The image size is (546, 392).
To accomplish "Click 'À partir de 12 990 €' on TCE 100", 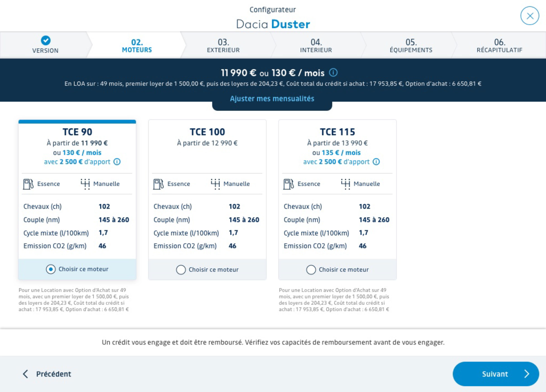I will (x=207, y=143).
